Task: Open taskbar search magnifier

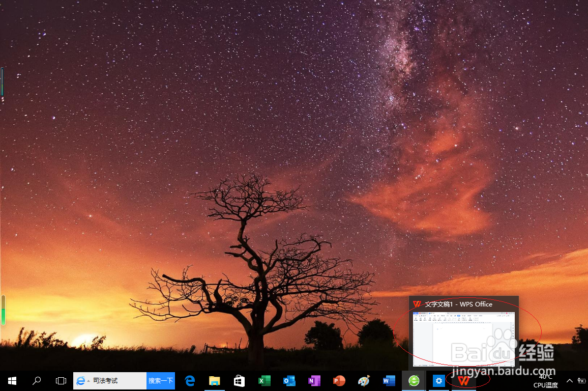Action: click(37, 381)
